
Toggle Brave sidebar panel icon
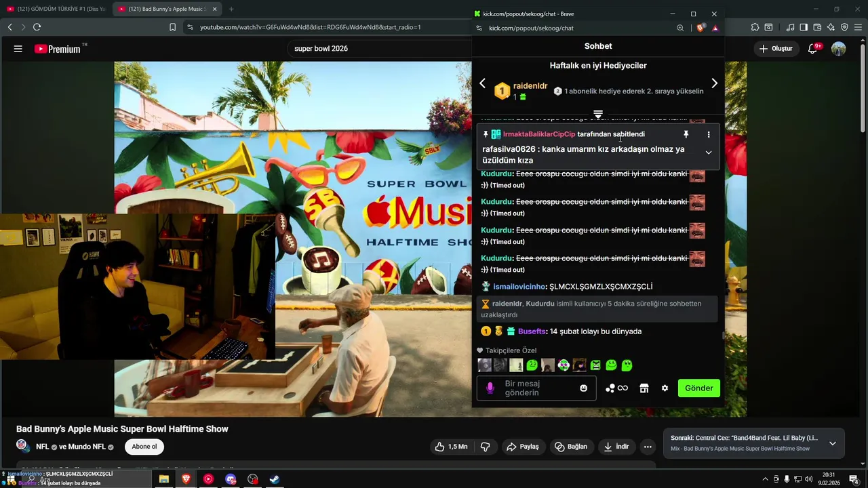pyautogui.click(x=804, y=27)
